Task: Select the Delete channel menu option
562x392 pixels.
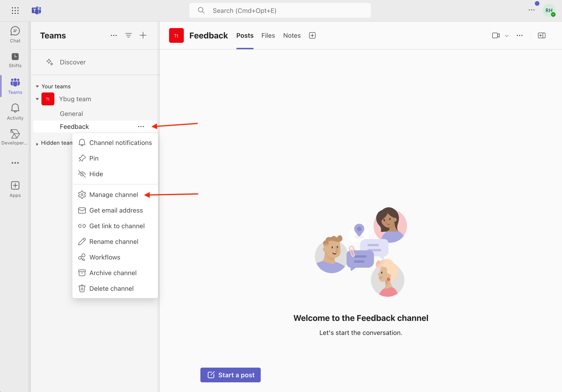Action: 111,288
